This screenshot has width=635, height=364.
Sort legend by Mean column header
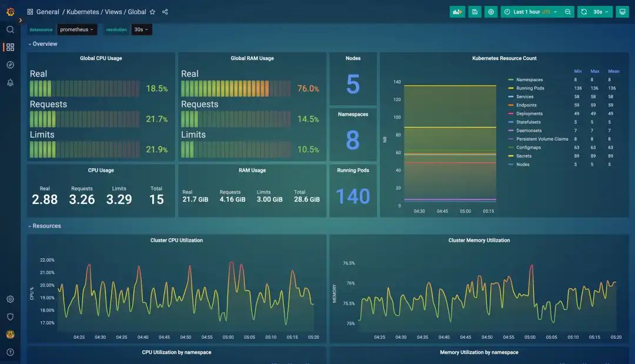[x=613, y=71]
